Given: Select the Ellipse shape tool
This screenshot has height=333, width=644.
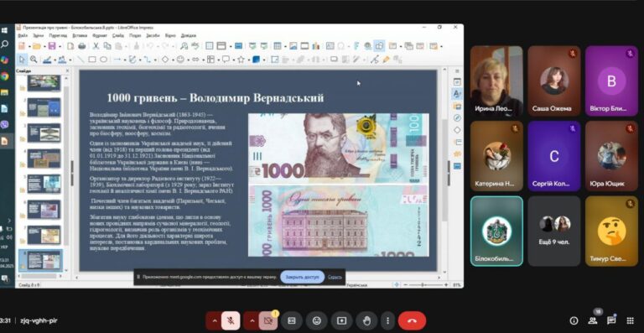Looking at the screenshot, I should click(103, 60).
